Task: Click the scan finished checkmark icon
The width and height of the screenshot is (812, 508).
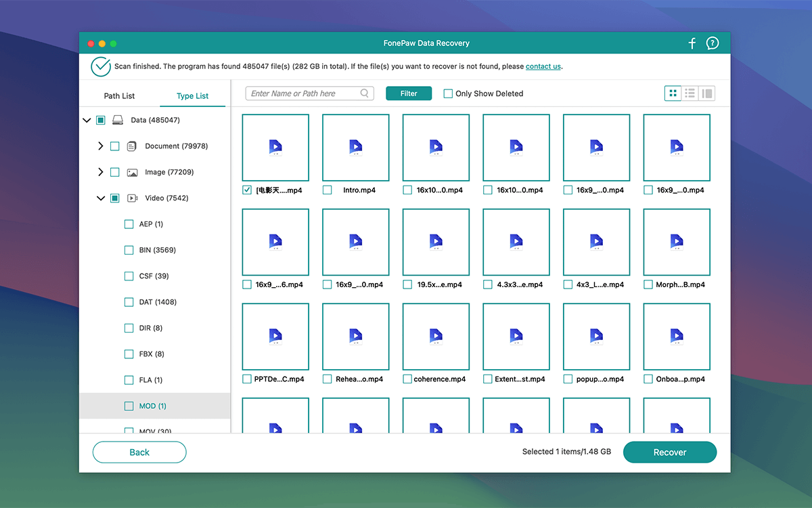Action: pos(101,66)
